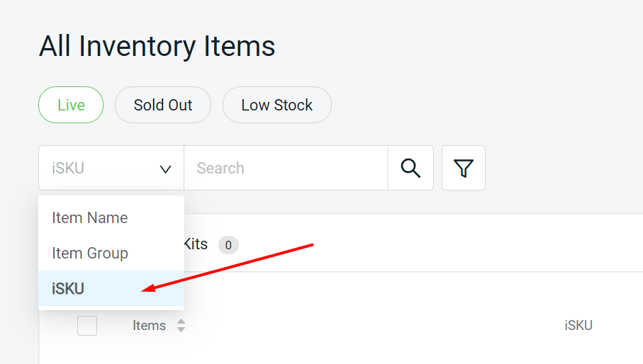
Task: Click the Items column header
Action: coord(149,326)
